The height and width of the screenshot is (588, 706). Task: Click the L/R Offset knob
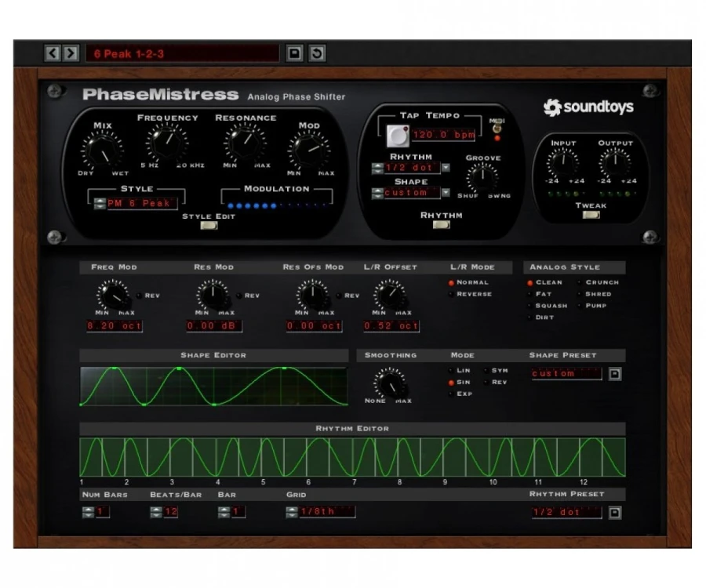point(390,295)
